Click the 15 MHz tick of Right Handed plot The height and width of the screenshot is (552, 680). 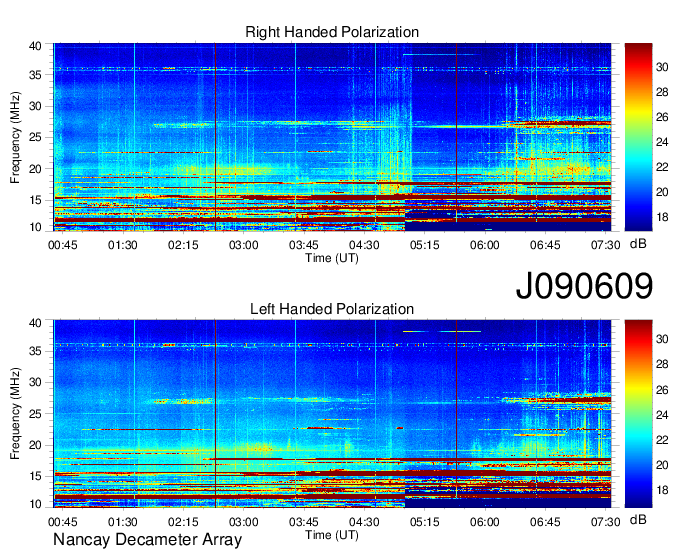[x=35, y=200]
